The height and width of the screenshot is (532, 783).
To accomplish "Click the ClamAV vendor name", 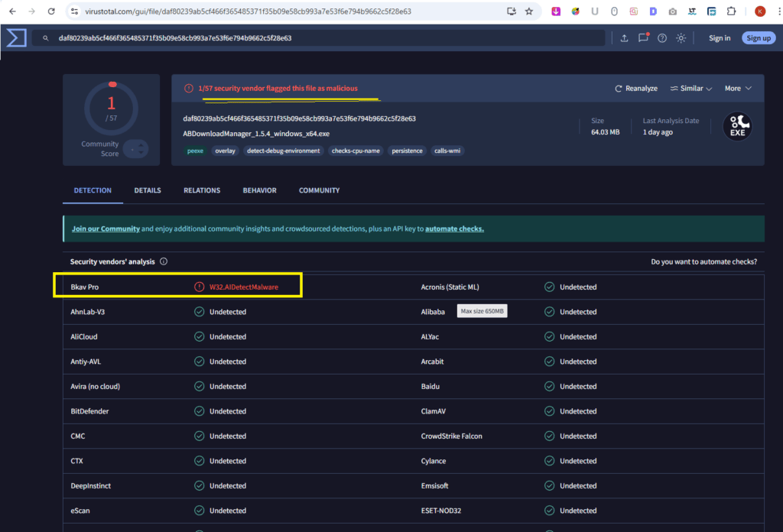I will coord(433,411).
